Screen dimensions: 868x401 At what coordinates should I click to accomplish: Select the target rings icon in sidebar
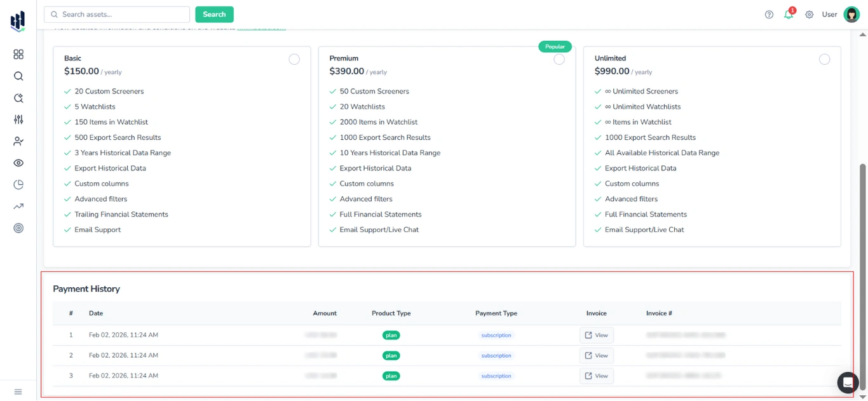[18, 228]
